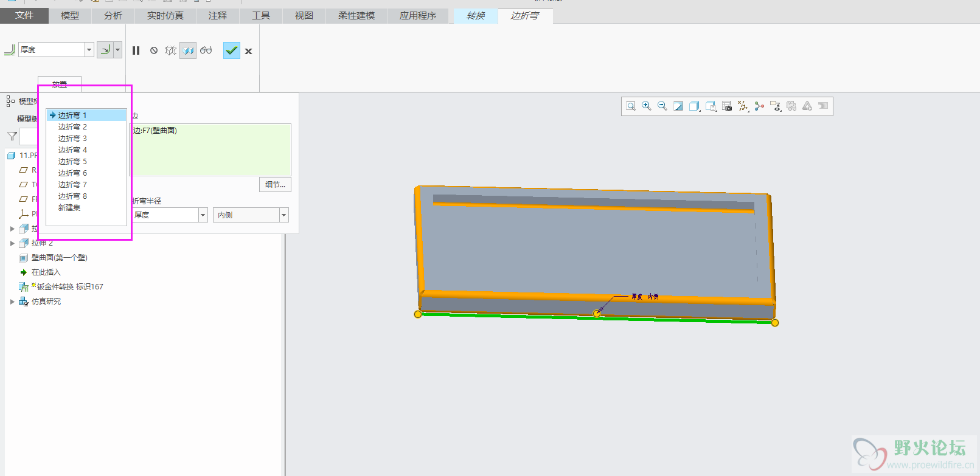Image resolution: width=980 pixels, height=476 pixels.
Task: Click the model tree panel icon
Action: click(10, 101)
